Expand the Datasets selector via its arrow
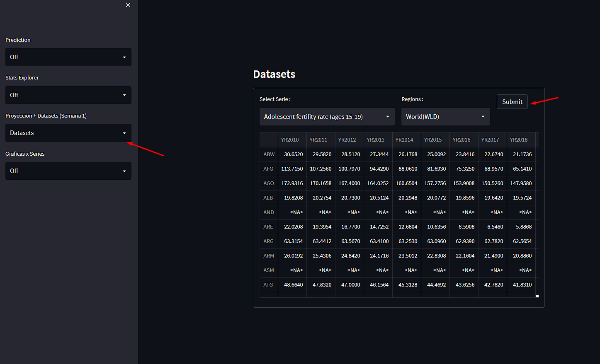This screenshot has height=364, width=600. point(124,133)
